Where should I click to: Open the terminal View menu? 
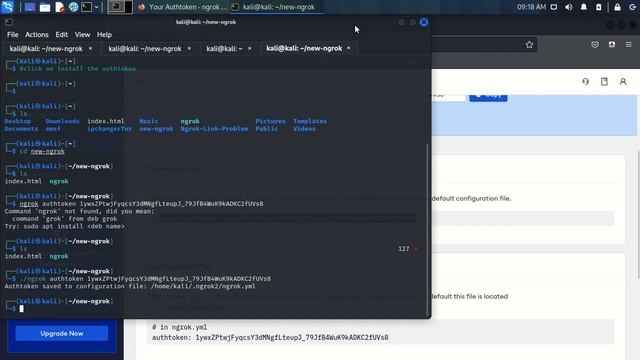pos(82,35)
